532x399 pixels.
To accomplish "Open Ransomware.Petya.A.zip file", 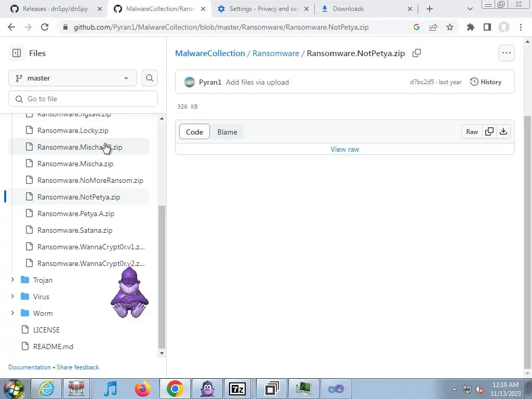I will tap(79, 214).
